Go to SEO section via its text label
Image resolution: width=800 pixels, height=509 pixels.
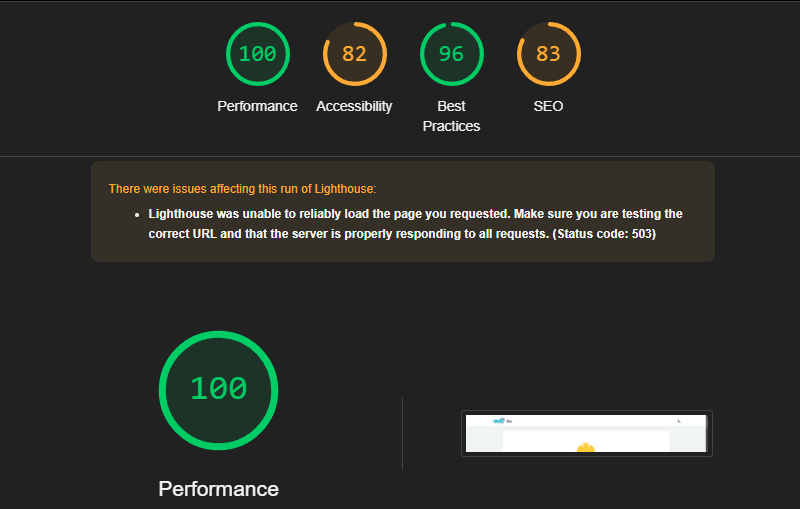click(x=548, y=106)
